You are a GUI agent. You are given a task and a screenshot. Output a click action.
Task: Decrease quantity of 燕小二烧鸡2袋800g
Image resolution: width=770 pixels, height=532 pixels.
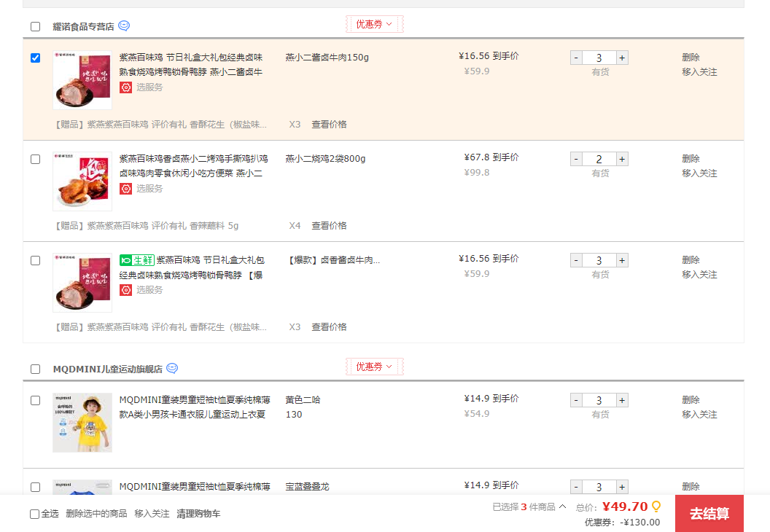(x=576, y=160)
